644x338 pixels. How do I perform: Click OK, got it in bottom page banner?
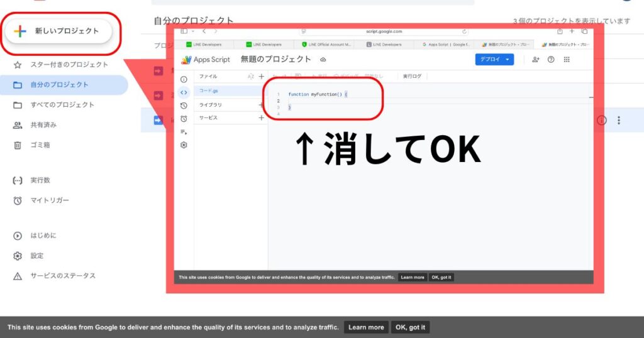pyautogui.click(x=410, y=327)
